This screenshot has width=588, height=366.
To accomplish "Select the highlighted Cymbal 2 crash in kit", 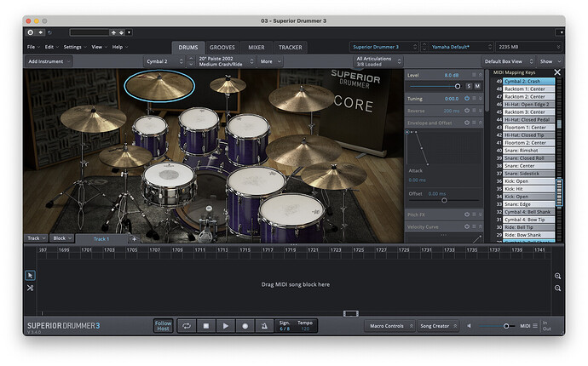I will 159,86.
